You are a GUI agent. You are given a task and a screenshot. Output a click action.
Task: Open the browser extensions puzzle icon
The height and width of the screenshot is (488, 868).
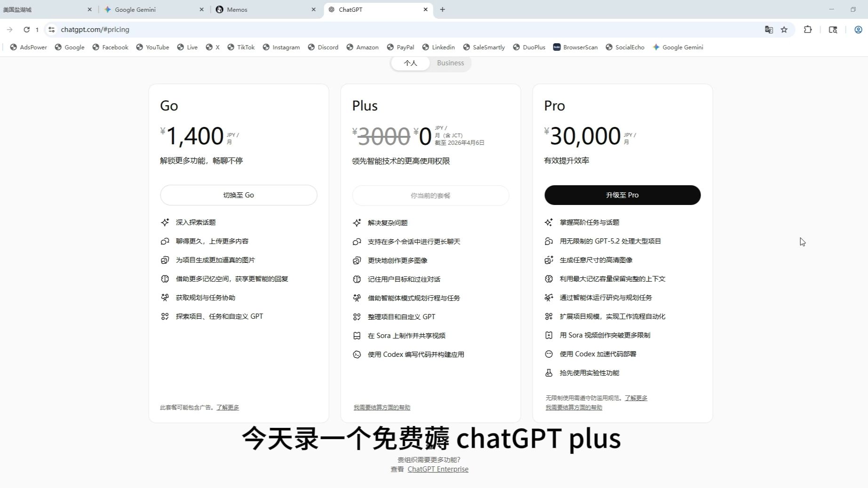pyautogui.click(x=808, y=30)
